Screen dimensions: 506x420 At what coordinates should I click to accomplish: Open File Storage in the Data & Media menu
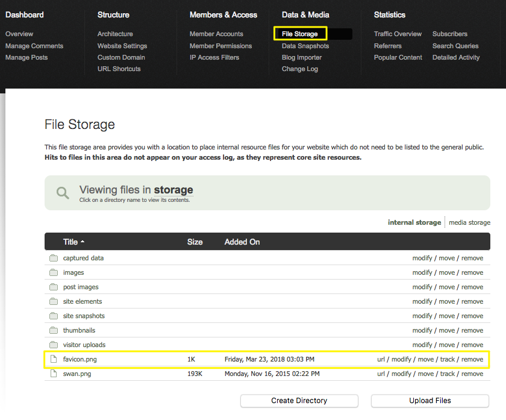point(299,34)
